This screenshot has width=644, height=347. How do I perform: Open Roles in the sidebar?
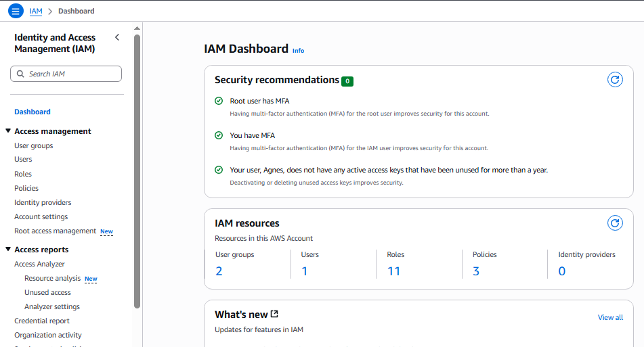coord(23,174)
